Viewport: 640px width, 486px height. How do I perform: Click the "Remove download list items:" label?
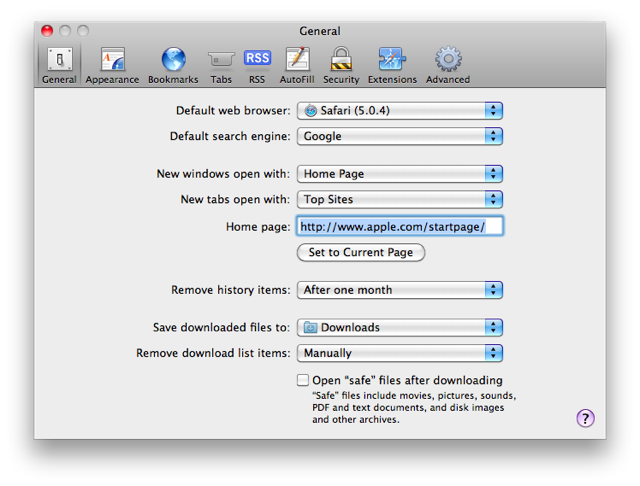coord(213,353)
